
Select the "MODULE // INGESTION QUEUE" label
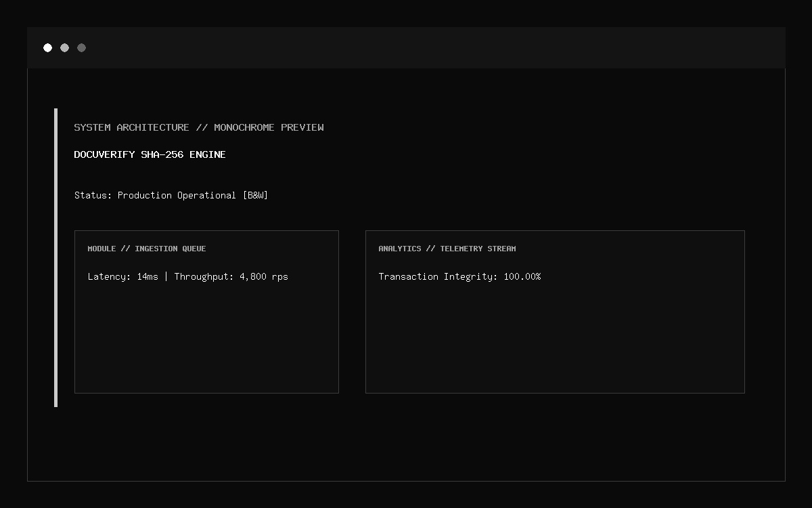pos(147,249)
